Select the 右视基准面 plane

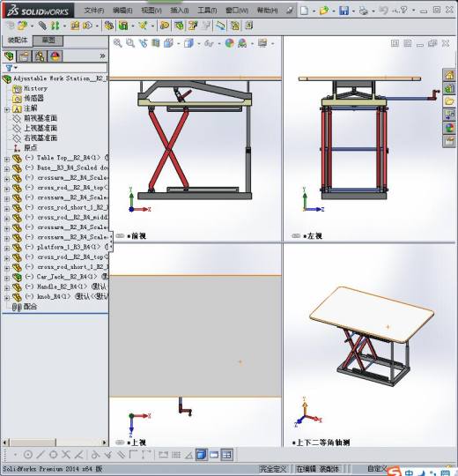tap(41, 138)
